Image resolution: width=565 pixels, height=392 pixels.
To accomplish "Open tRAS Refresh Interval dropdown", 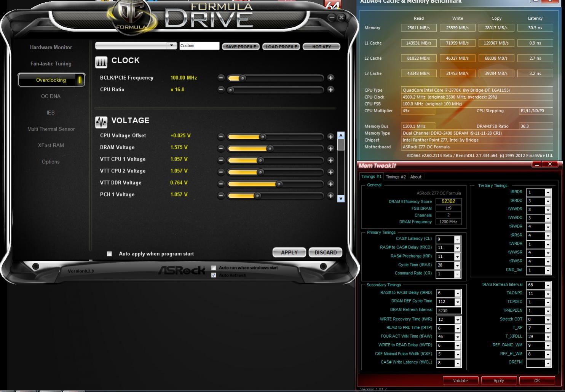I will click(x=548, y=285).
